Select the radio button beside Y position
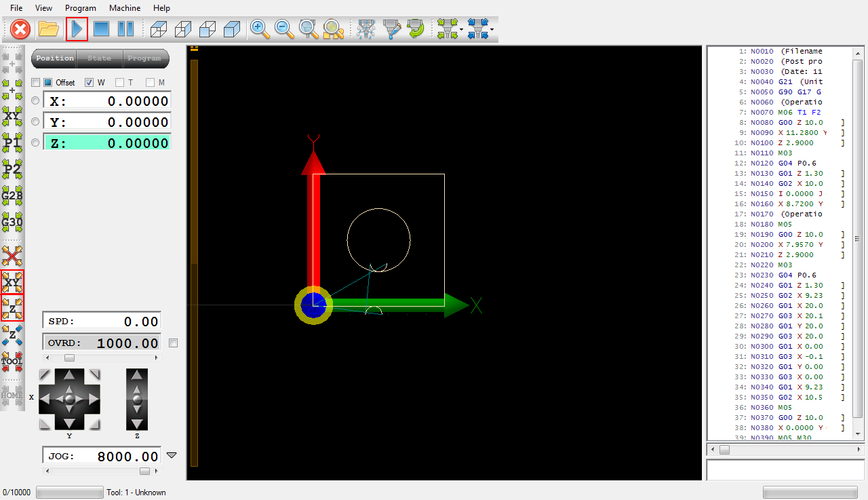The height and width of the screenshot is (500, 868). 35,121
